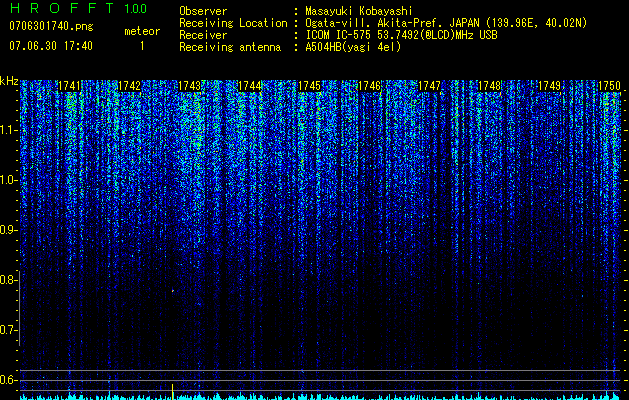The width and height of the screenshot is (629, 400).
Task: Click the cyan signal level graph at bottom
Action: tap(321, 397)
